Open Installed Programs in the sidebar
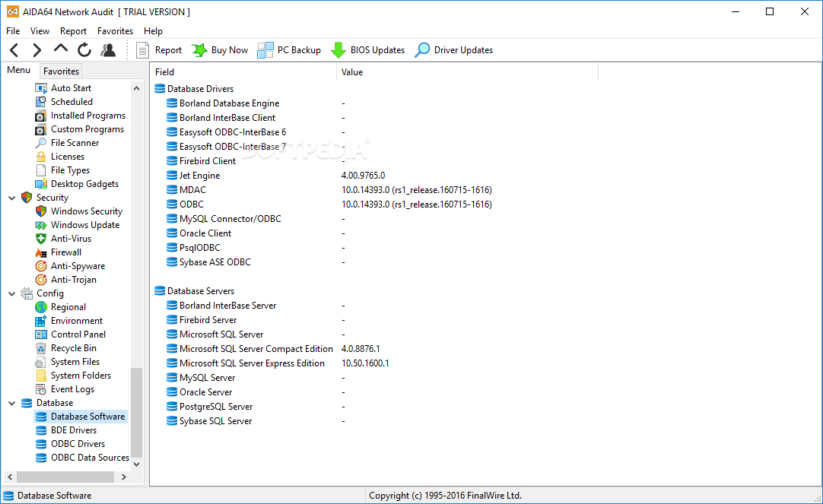The height and width of the screenshot is (504, 823). (88, 116)
